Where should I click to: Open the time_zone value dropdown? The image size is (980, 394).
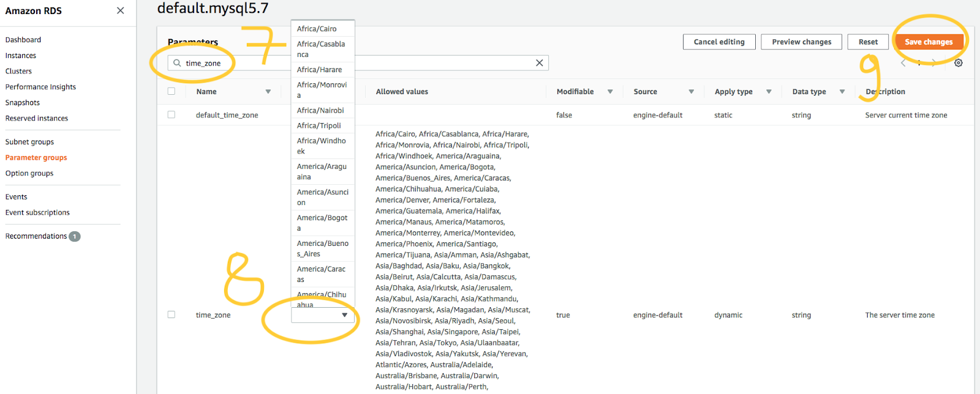[322, 315]
